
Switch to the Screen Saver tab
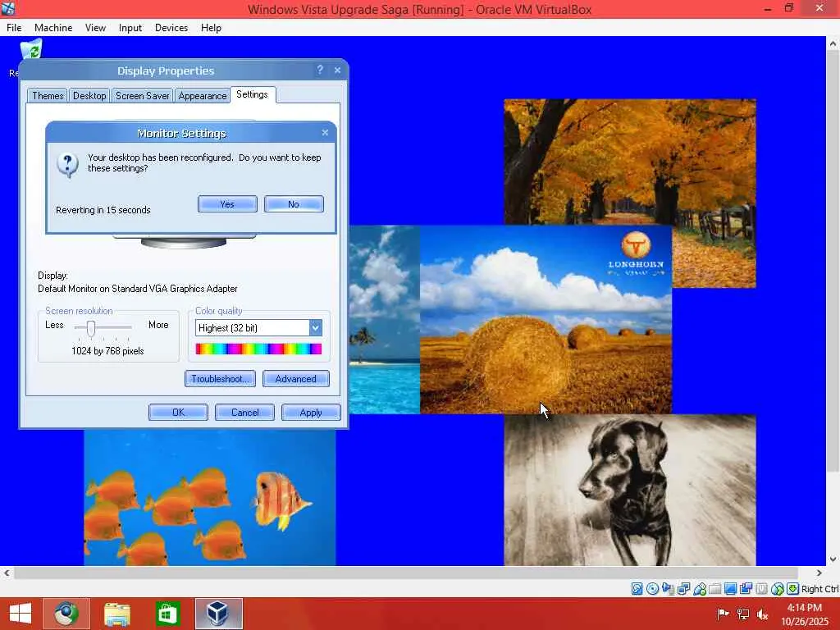pyautogui.click(x=142, y=95)
